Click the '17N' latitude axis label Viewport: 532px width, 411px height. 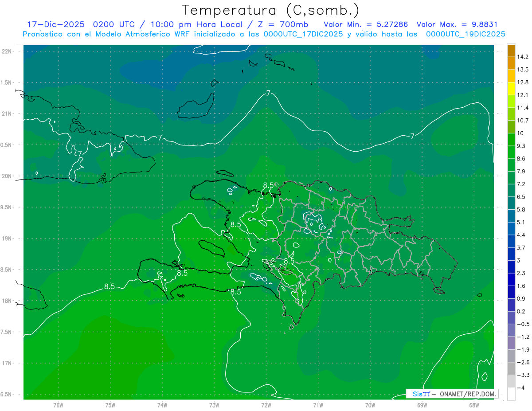click(x=7, y=364)
